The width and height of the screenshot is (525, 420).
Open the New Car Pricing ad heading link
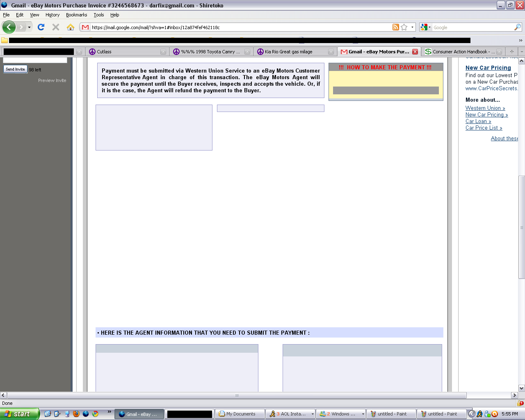click(488, 68)
